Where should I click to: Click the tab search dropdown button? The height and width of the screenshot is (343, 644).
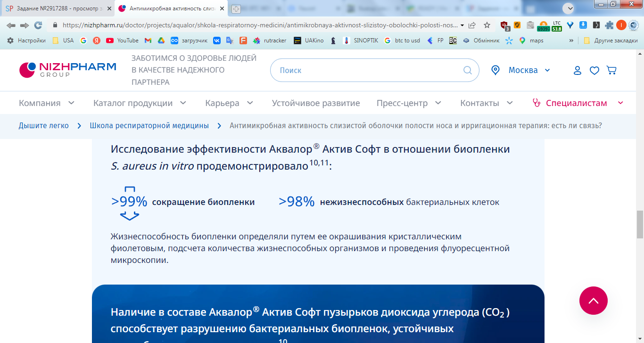[569, 8]
